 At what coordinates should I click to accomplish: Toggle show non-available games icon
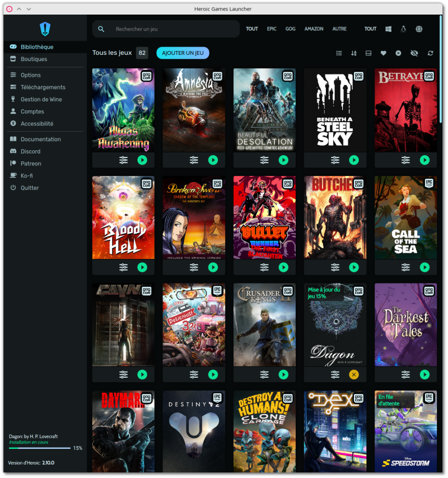(x=398, y=53)
